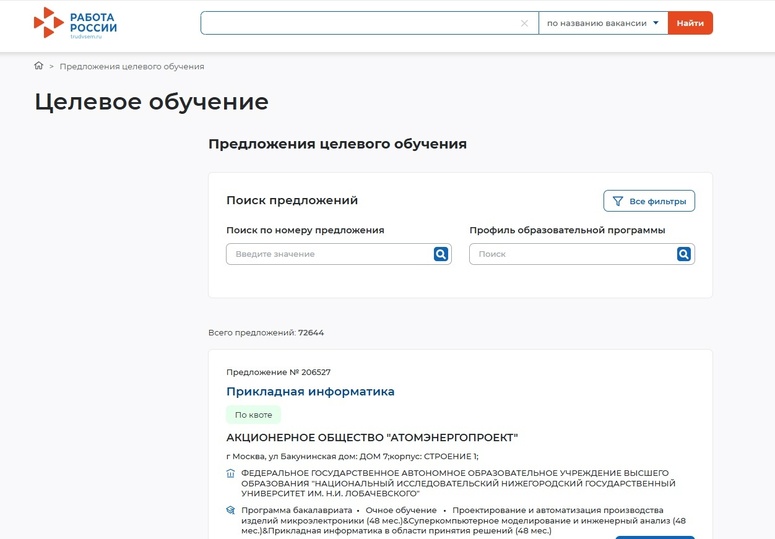Click the 'Целевое обучение' page heading

pyautogui.click(x=151, y=102)
